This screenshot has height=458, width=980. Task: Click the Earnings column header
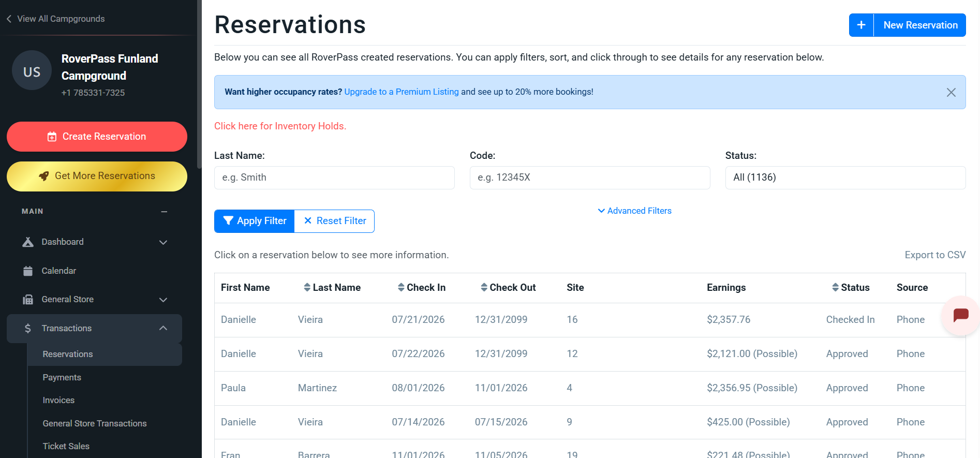point(726,287)
